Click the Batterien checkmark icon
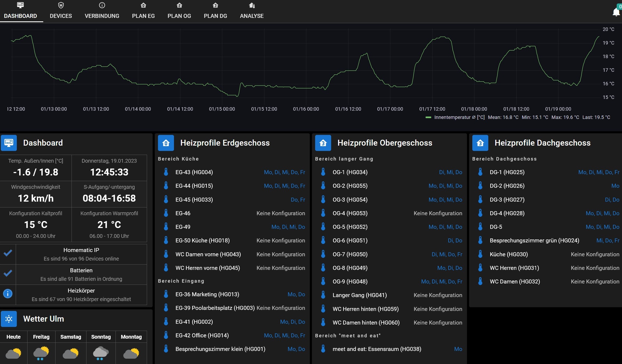The height and width of the screenshot is (364, 622). click(8, 273)
